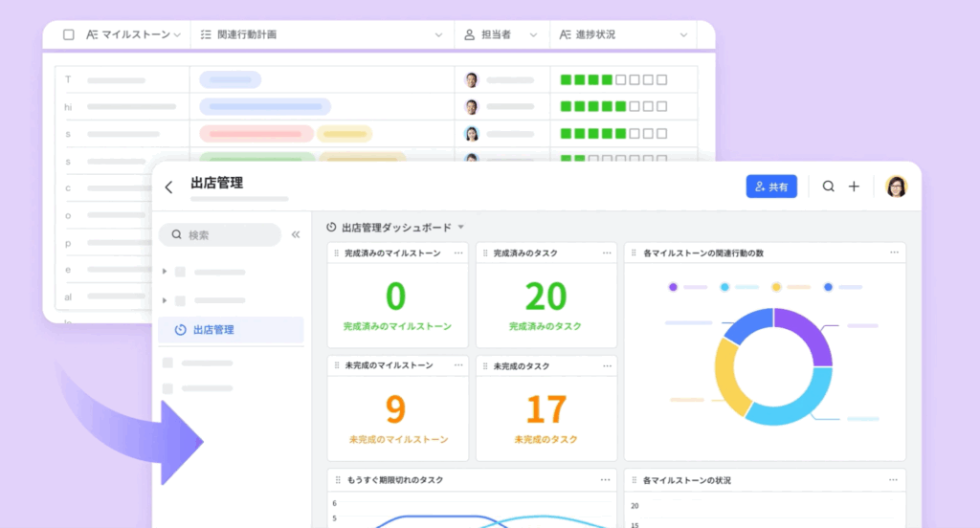980x528 pixels.
Task: Open the search magnifier icon in header
Action: tap(829, 187)
